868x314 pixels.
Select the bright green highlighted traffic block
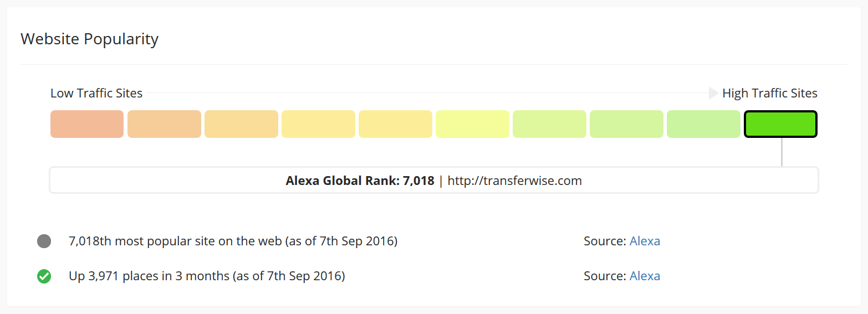pos(780,124)
